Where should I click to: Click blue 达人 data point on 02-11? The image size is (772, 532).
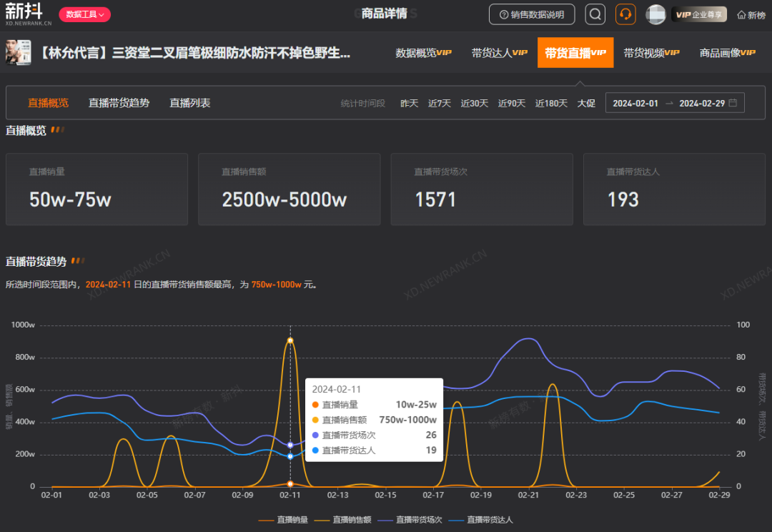pos(290,456)
